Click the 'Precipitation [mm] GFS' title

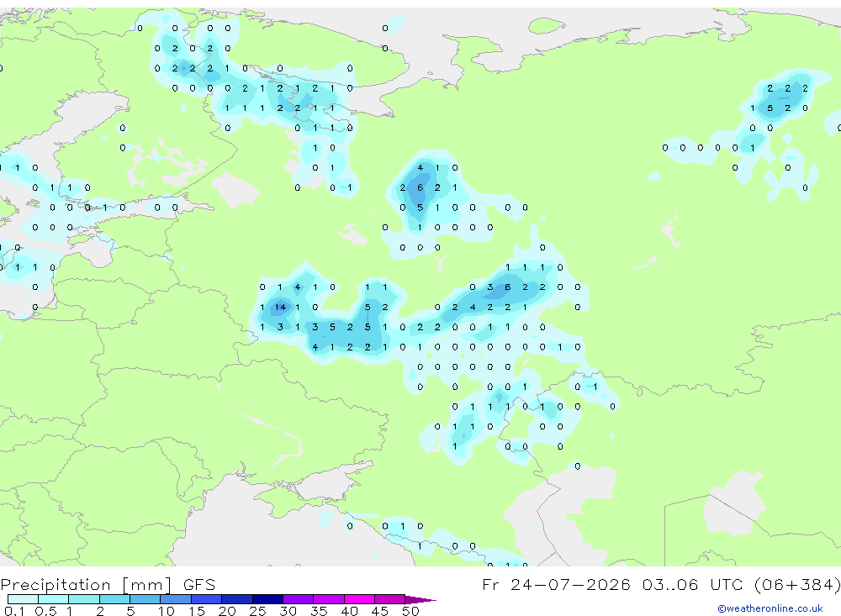point(108,585)
